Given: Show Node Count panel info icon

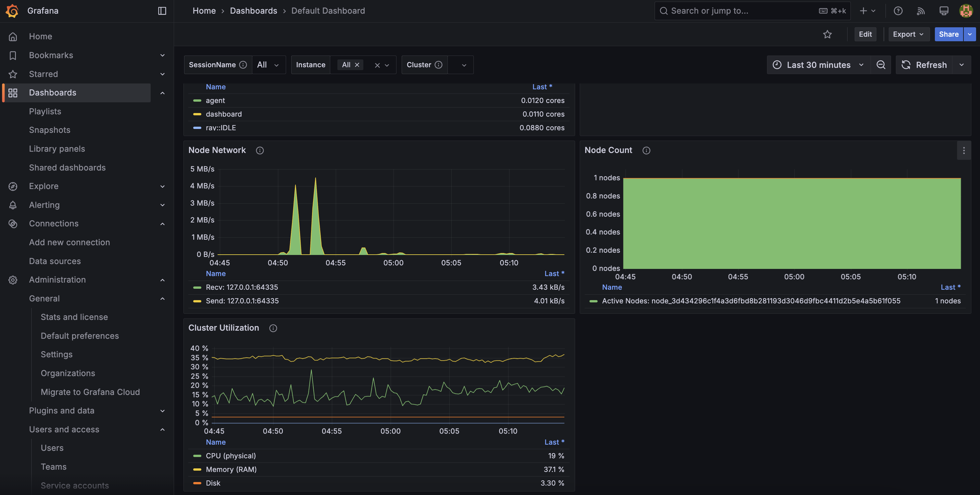Looking at the screenshot, I should pos(646,150).
